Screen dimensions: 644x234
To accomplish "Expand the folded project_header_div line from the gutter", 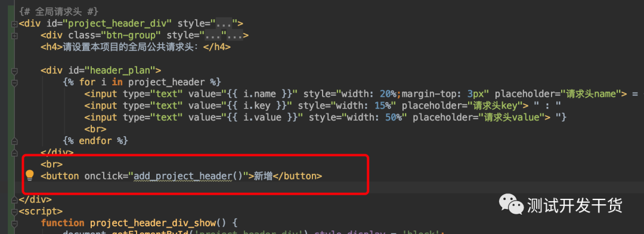I will (x=15, y=24).
